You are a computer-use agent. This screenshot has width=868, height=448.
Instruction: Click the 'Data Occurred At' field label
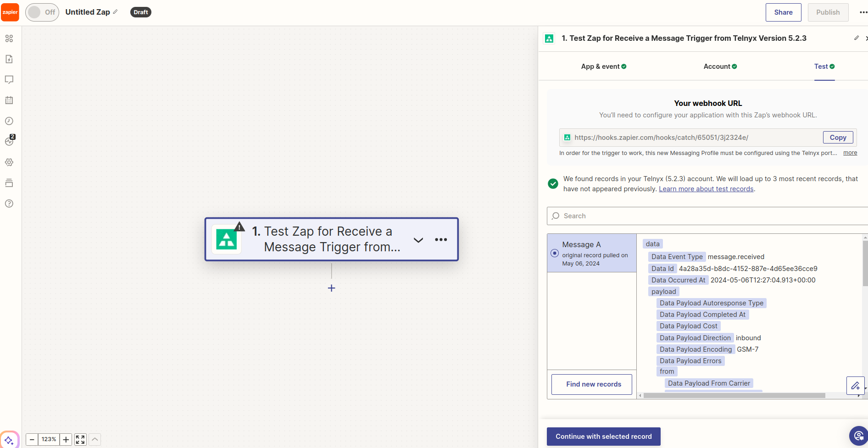click(678, 280)
